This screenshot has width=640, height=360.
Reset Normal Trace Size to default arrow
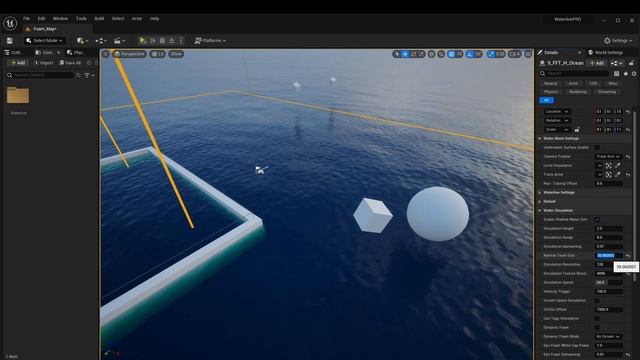pos(628,256)
